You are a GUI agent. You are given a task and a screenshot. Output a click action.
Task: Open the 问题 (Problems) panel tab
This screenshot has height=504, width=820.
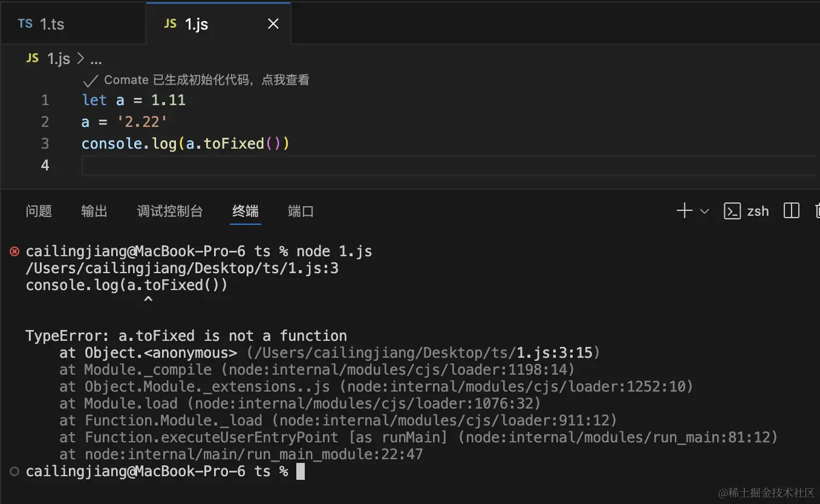click(39, 211)
